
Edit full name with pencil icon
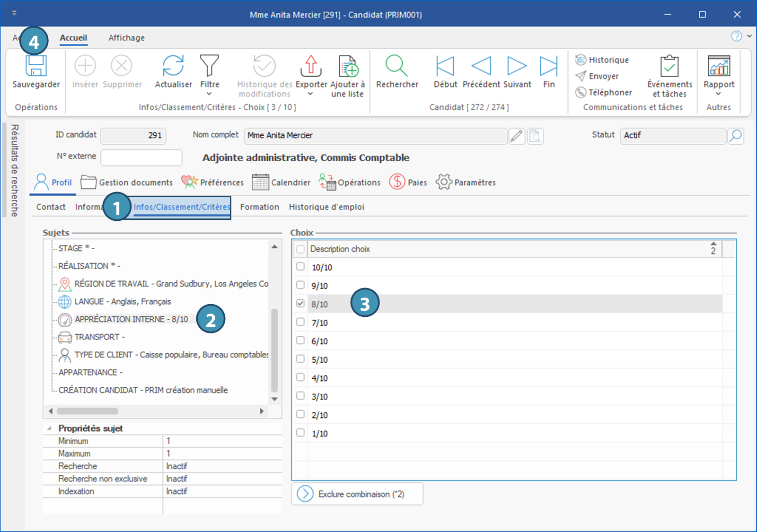click(x=517, y=136)
